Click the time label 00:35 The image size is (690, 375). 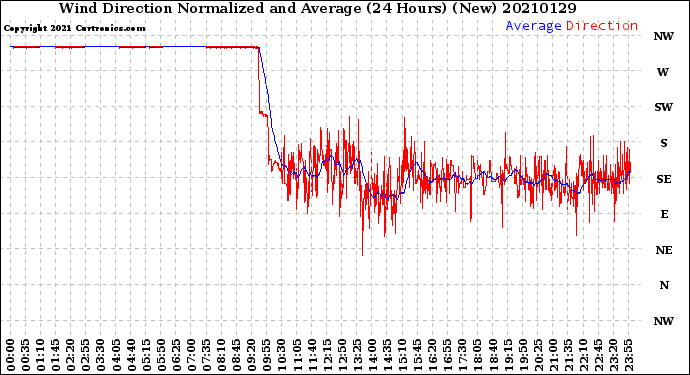pyautogui.click(x=26, y=355)
